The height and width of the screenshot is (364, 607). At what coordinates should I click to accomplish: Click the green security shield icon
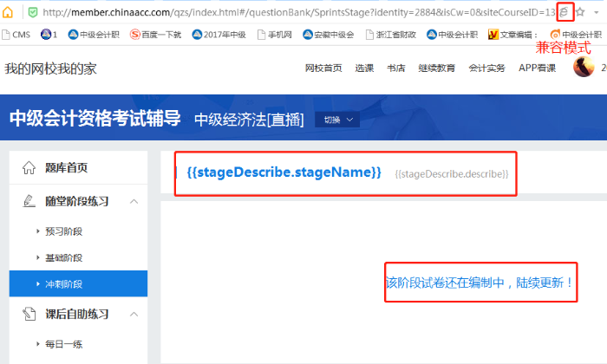pyautogui.click(x=32, y=12)
